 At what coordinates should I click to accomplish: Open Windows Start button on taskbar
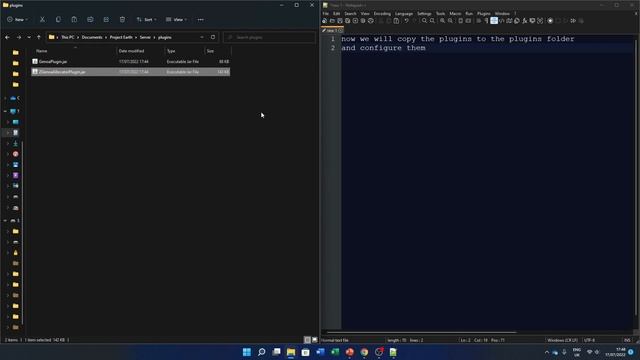point(247,352)
